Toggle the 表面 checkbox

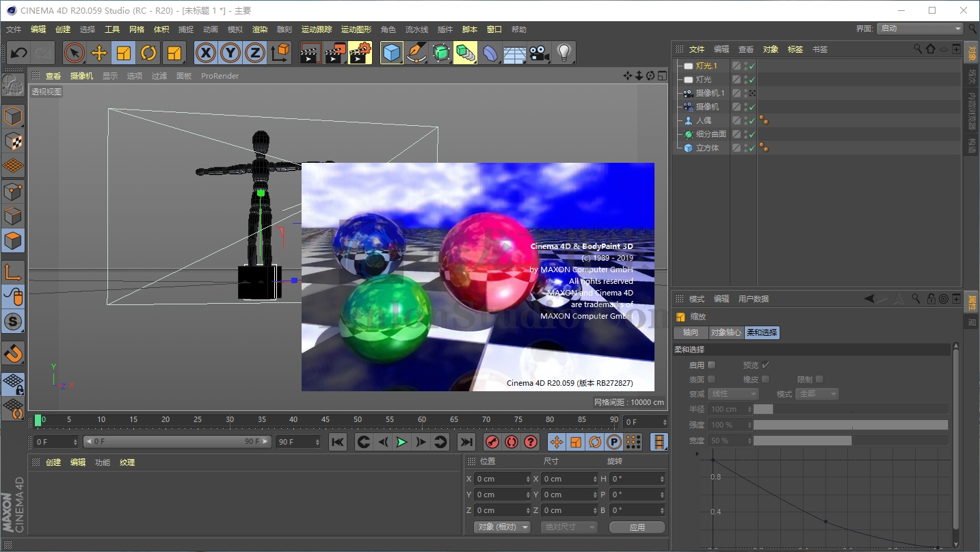point(711,379)
